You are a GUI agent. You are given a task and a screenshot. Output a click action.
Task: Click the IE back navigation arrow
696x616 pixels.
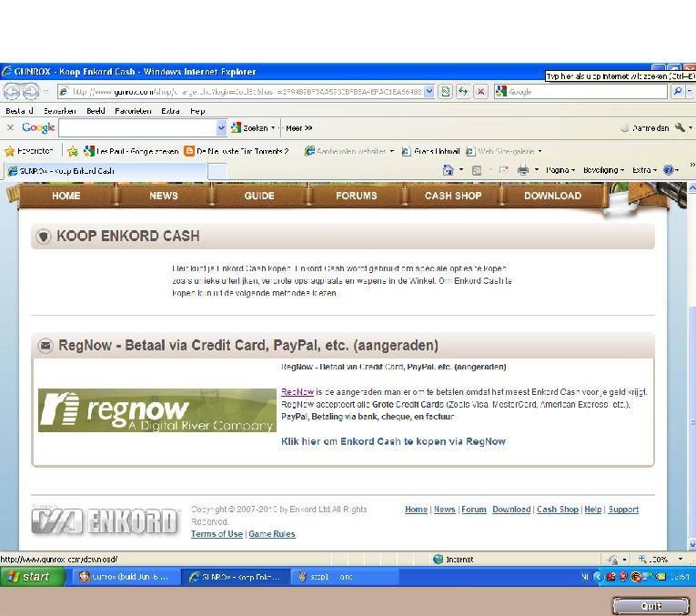pos(13,92)
